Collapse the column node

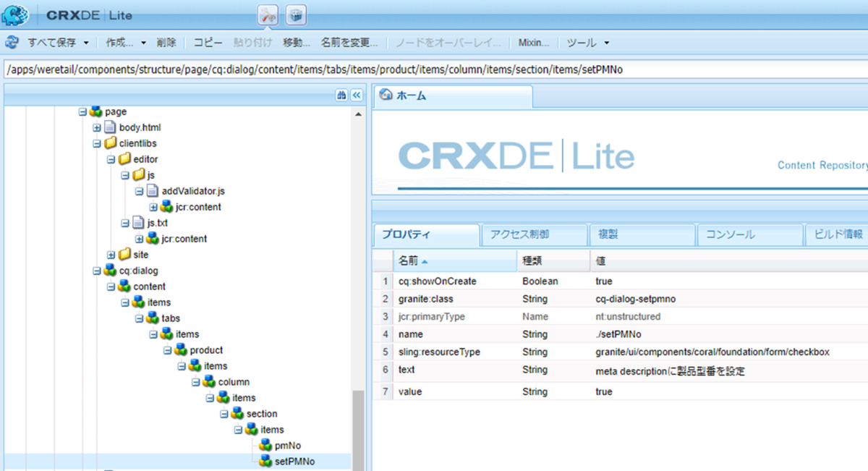point(195,382)
